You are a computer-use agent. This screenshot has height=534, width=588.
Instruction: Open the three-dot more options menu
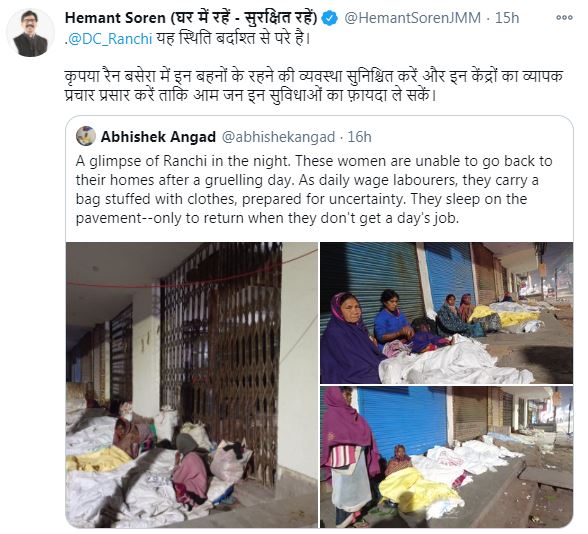[x=564, y=18]
